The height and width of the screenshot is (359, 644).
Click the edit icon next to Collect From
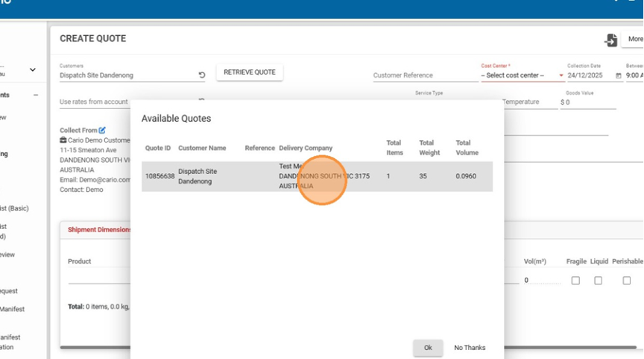point(102,131)
